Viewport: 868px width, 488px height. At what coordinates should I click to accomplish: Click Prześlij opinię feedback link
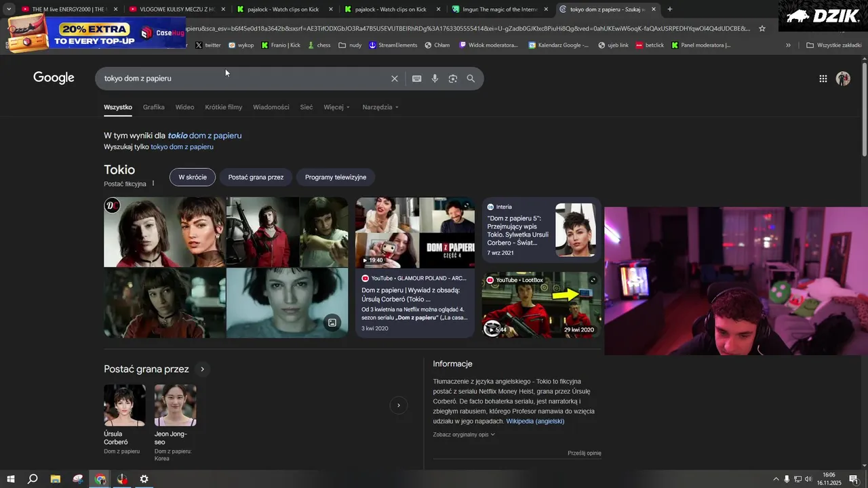[585, 453]
